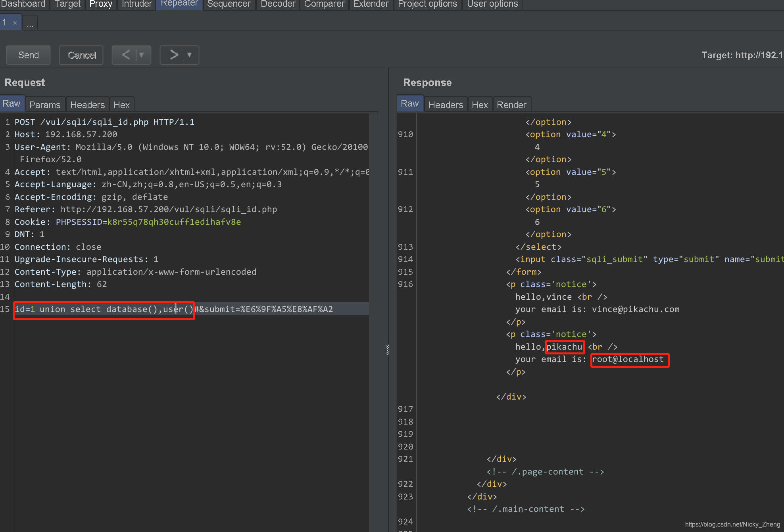Switch Request to Params view

click(45, 105)
